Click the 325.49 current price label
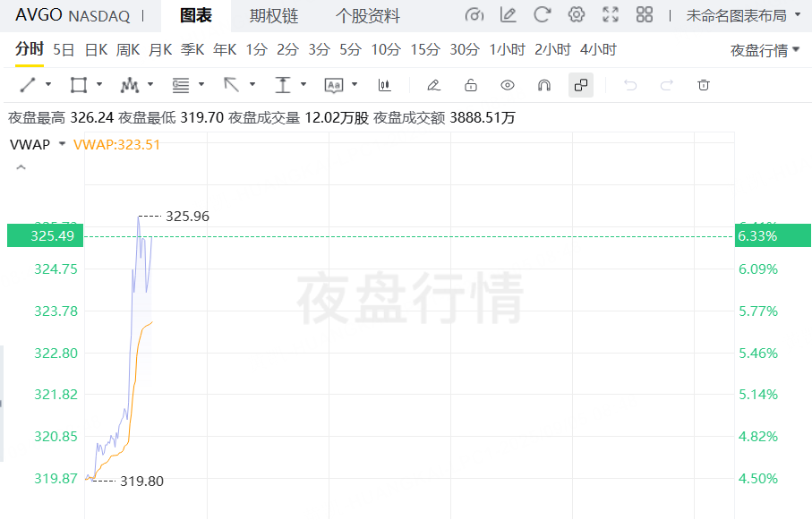Viewport: 812px width, 520px height. (46, 236)
